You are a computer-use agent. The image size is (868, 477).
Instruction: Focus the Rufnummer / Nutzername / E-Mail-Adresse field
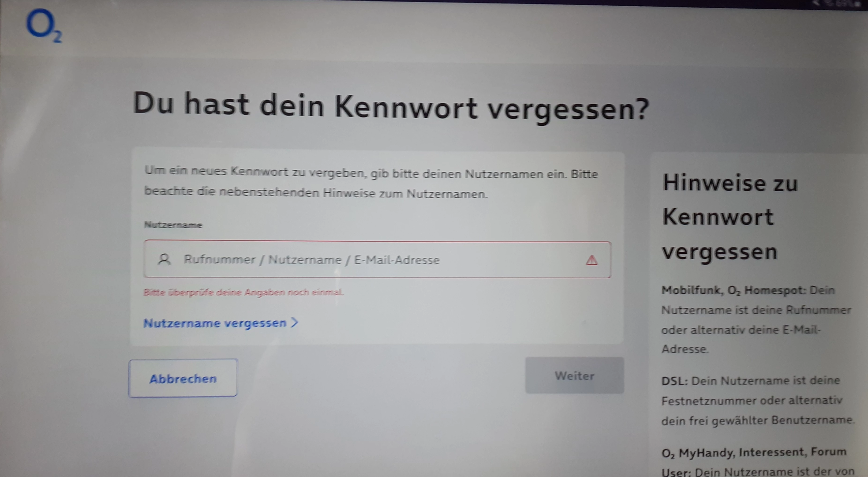377,259
